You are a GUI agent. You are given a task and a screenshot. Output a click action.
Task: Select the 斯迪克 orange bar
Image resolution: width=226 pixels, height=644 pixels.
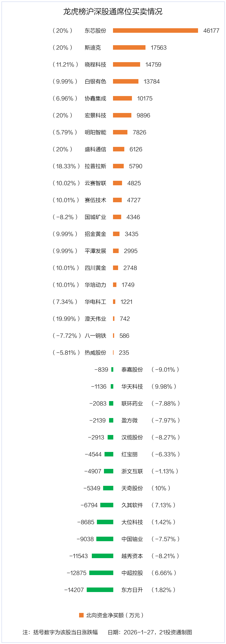(129, 47)
